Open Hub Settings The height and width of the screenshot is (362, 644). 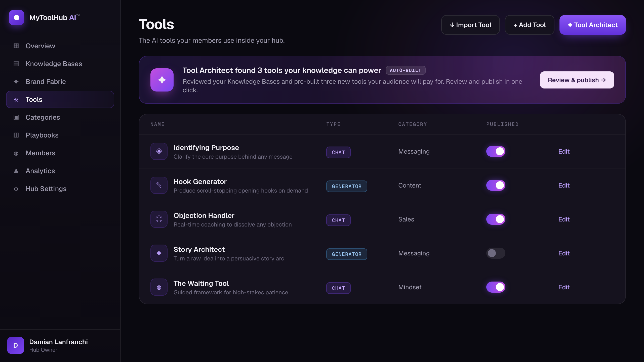(x=60, y=189)
